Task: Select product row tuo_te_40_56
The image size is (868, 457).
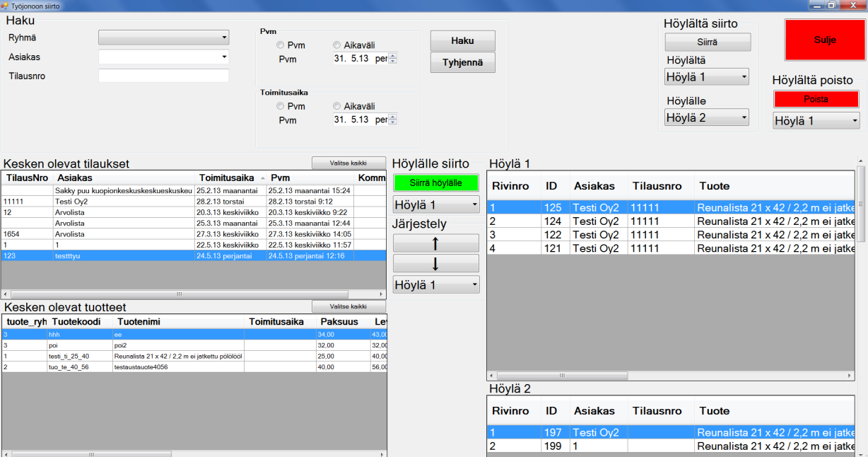Action: [x=194, y=367]
